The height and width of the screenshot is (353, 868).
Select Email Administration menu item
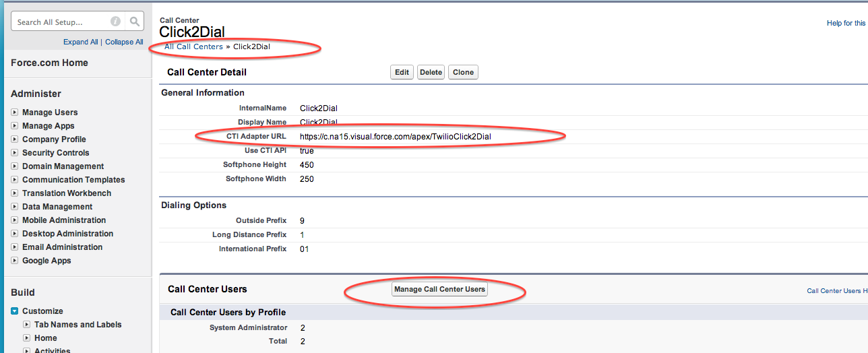[x=62, y=247]
